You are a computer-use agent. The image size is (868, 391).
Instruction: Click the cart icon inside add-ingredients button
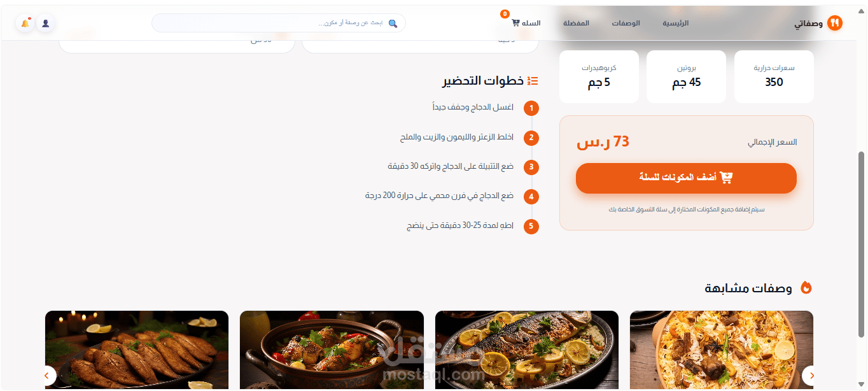click(x=726, y=178)
